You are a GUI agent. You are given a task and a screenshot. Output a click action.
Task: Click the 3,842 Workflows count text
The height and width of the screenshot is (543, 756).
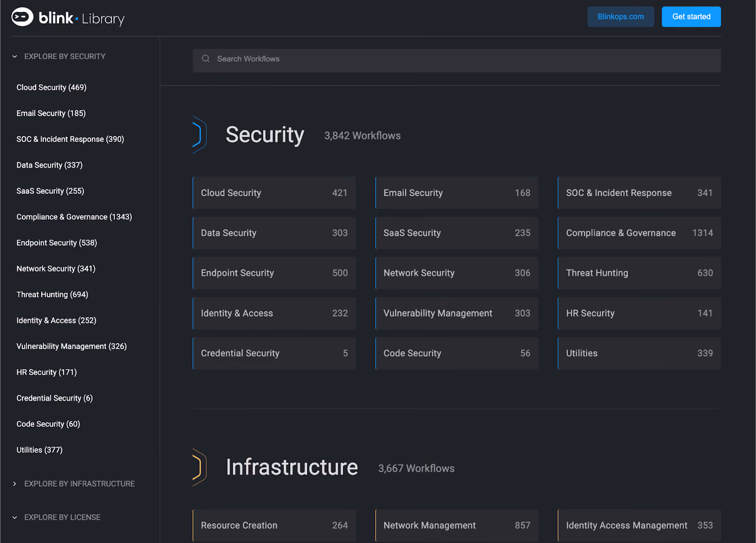(x=362, y=136)
